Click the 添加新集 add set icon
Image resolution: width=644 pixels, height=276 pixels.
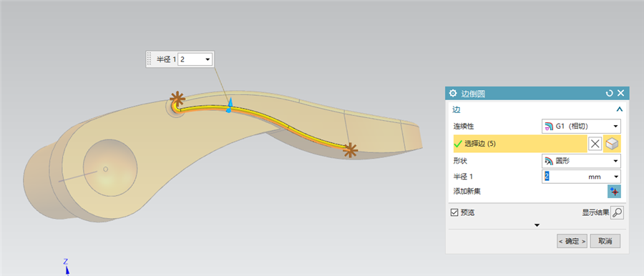click(614, 192)
